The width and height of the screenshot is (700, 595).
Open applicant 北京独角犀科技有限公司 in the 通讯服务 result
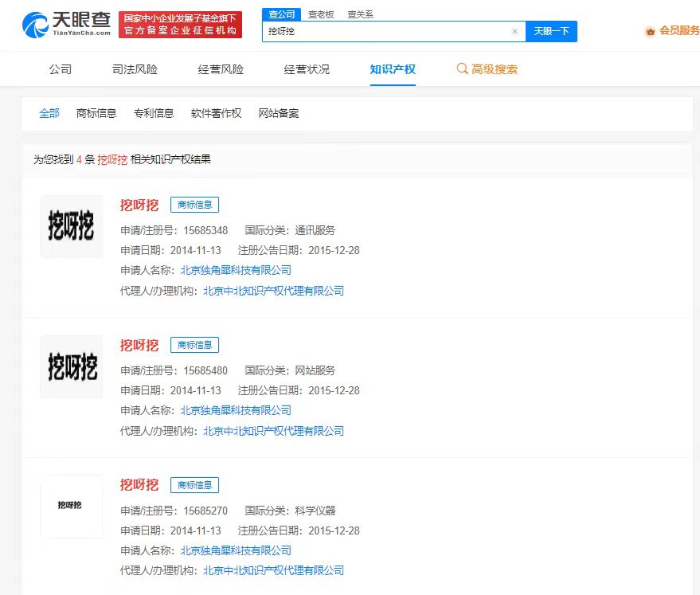[x=236, y=270]
